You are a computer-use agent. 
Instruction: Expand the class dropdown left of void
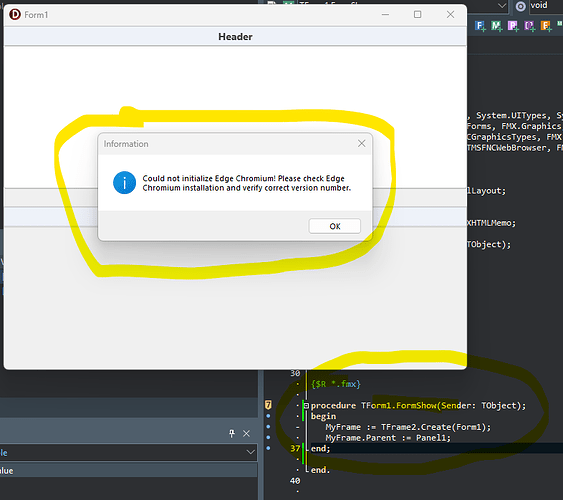click(502, 5)
